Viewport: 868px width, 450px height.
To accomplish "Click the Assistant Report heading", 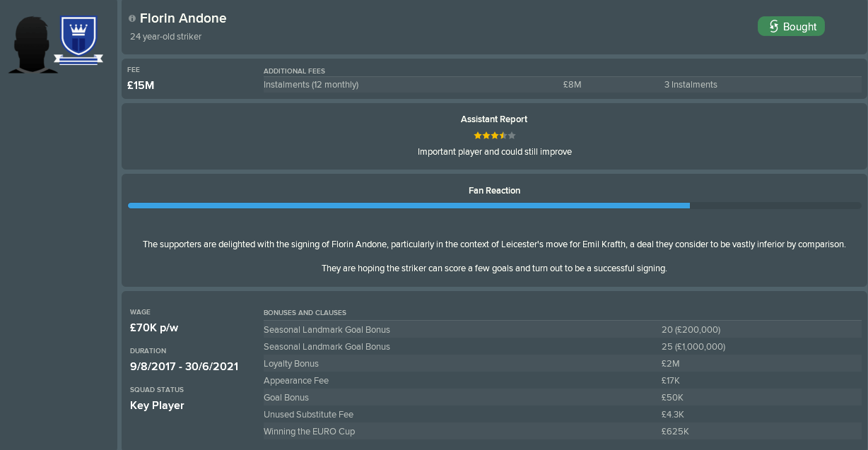I will click(494, 119).
